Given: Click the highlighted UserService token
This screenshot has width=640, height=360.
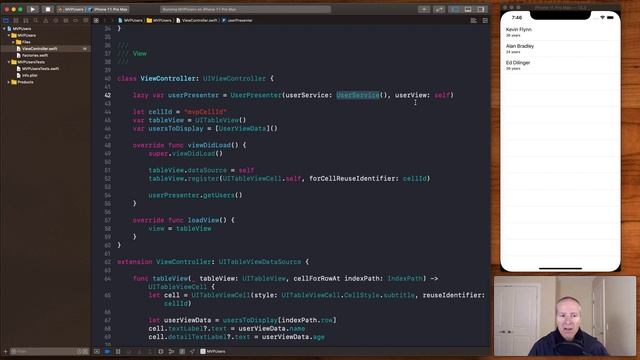Looking at the screenshot, I should click(x=358, y=95).
